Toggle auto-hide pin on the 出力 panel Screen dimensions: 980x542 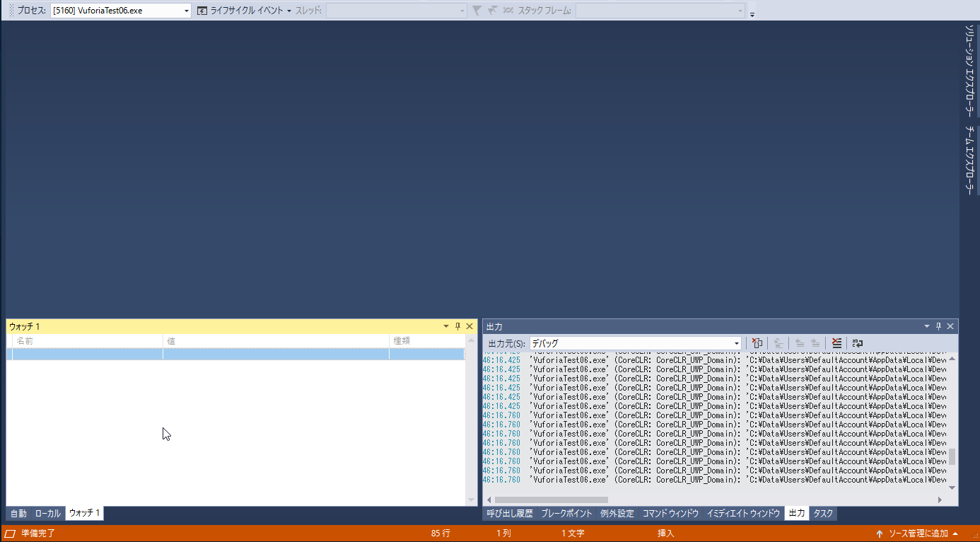pos(938,326)
